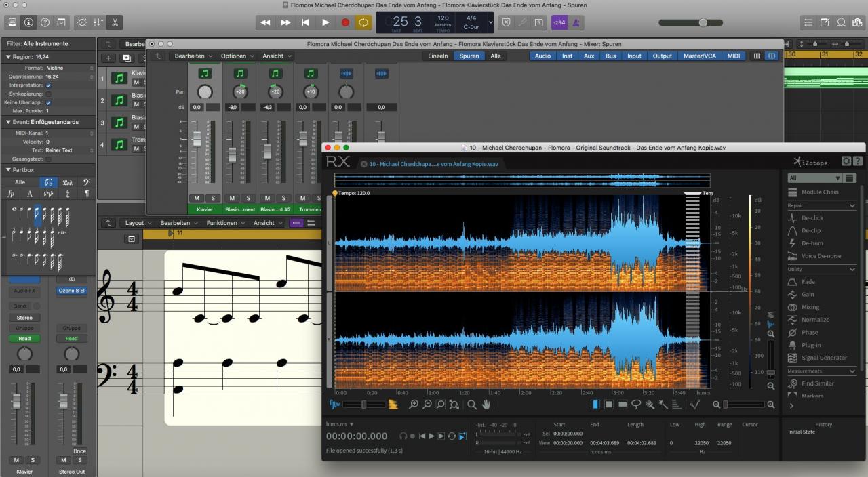Viewport: 868px width, 477px height.
Task: Click the Klavier volume fader in Mixer
Action: pos(197,139)
